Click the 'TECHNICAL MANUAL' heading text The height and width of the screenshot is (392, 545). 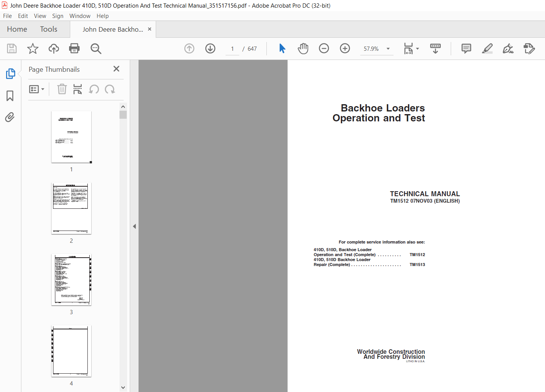[x=425, y=194]
